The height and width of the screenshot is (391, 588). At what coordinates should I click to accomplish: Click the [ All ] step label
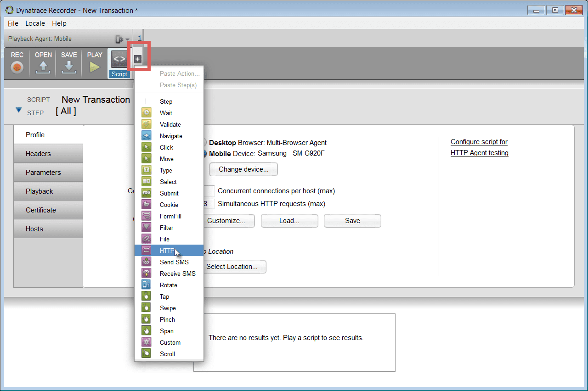(66, 111)
